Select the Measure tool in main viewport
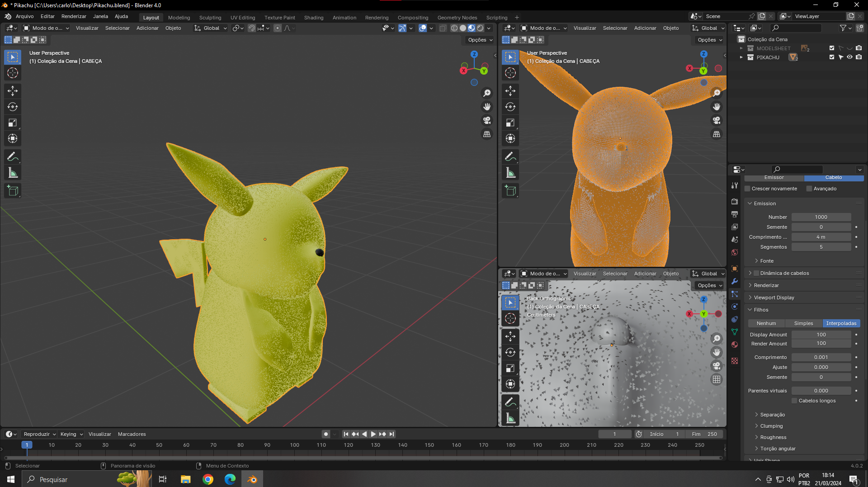 click(x=13, y=173)
